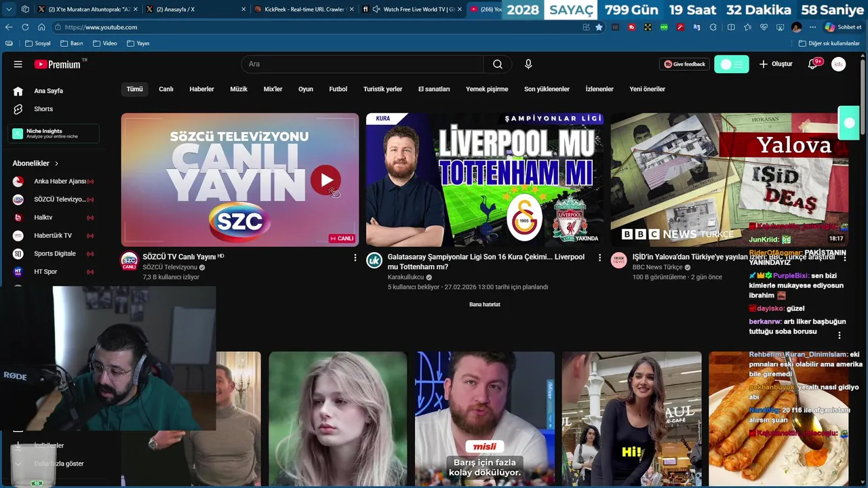Click the Oluştur create button
The width and height of the screenshot is (868, 488).
(775, 64)
